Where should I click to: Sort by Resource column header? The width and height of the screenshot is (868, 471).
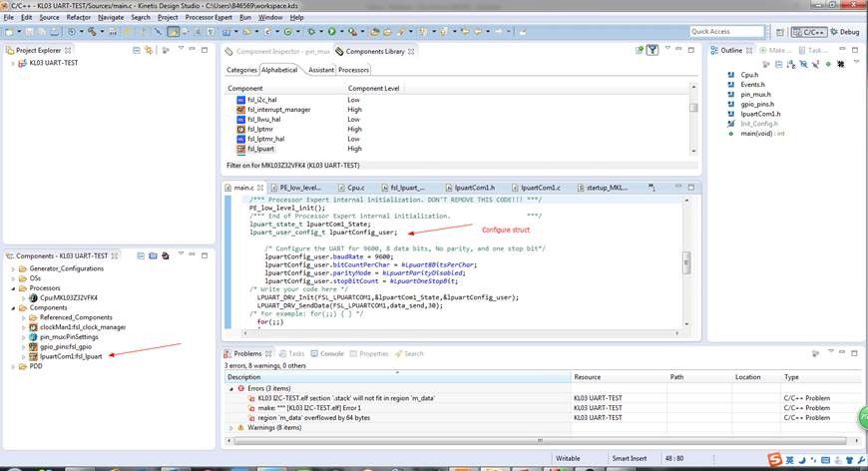(x=619, y=377)
